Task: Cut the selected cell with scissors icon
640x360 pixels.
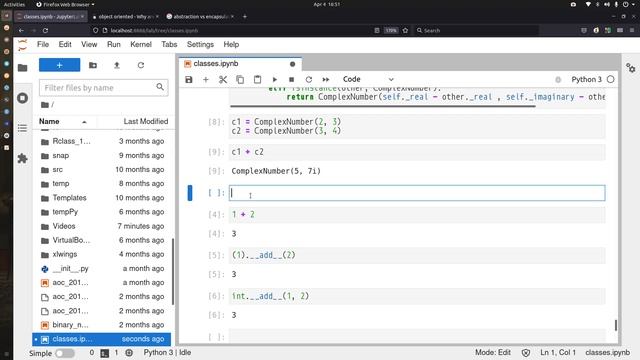Action: [223, 80]
